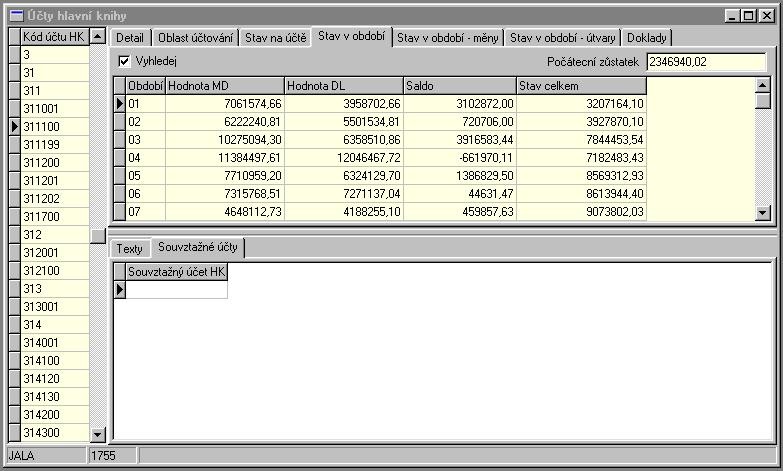
Task: Select account 314001 in the list
Action: click(55, 342)
